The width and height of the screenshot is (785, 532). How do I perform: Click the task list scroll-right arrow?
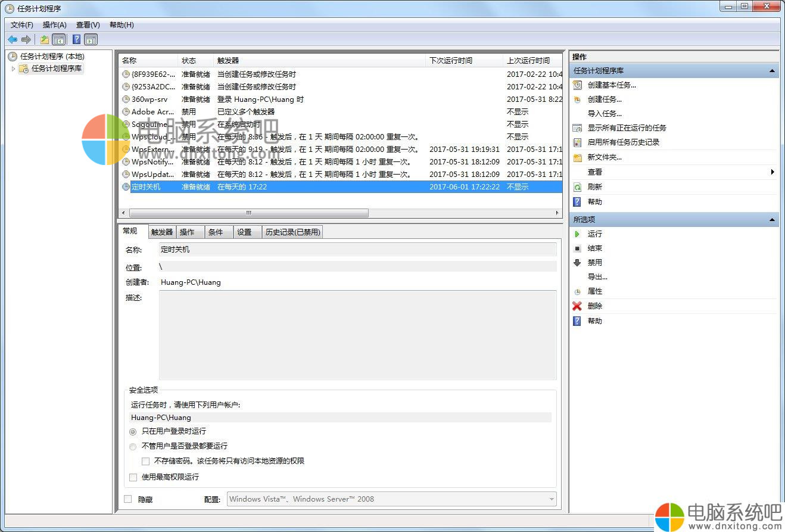pos(557,213)
